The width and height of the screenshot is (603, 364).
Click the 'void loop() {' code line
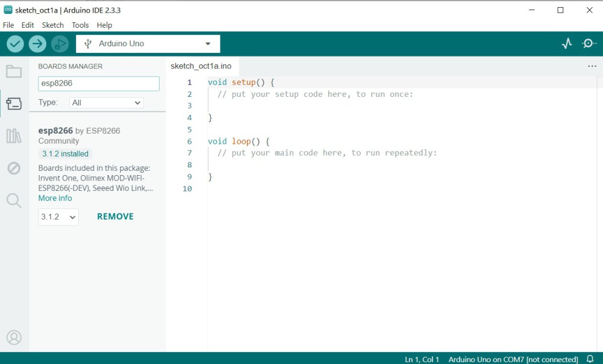click(x=239, y=141)
